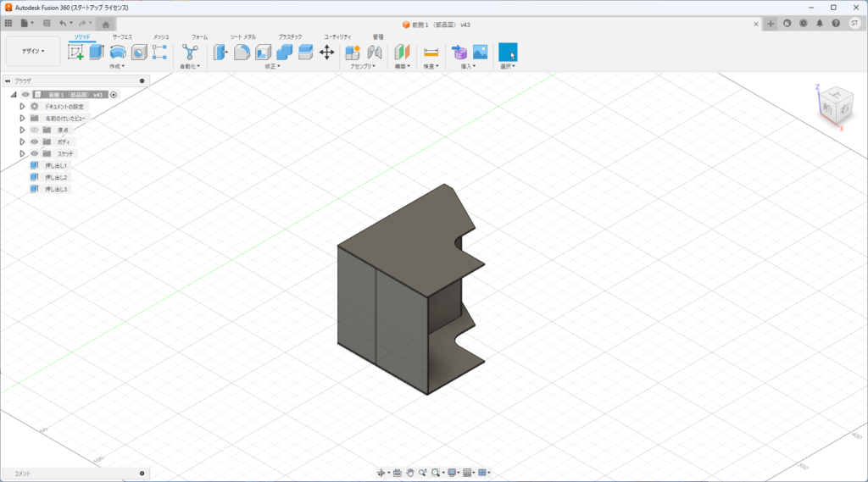Select the Create Sketch tool
This screenshot has width=868, height=482.
click(x=75, y=52)
